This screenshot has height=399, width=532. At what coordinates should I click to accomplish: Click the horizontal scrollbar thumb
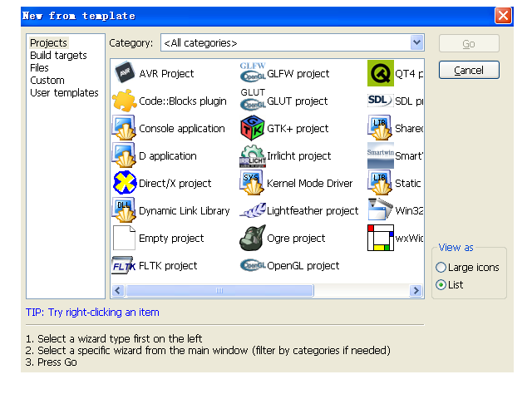[219, 290]
